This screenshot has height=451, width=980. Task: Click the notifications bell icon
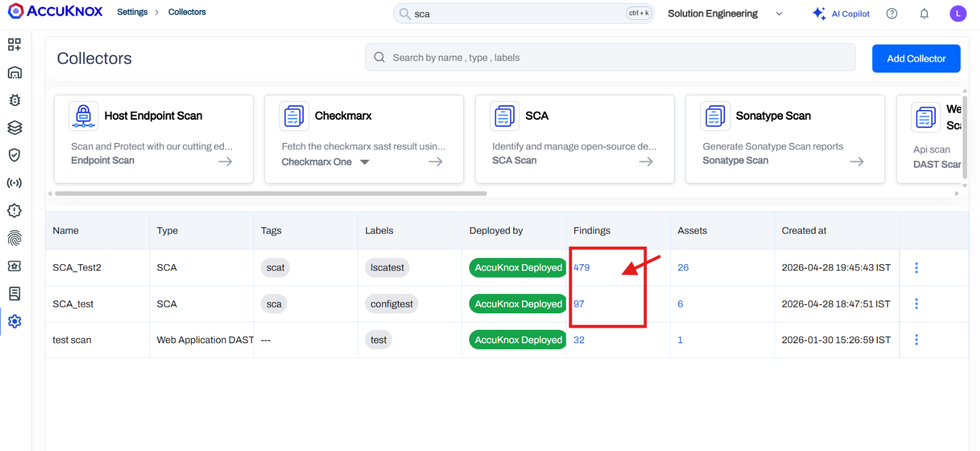pyautogui.click(x=924, y=13)
